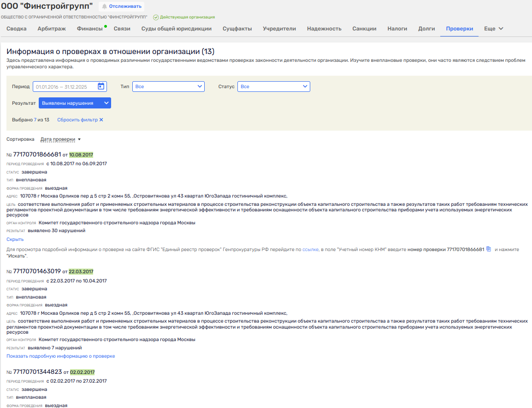Copy inspection number 77170701866681 icon
Viewport: 532px width, 408px height.
pyautogui.click(x=489, y=249)
